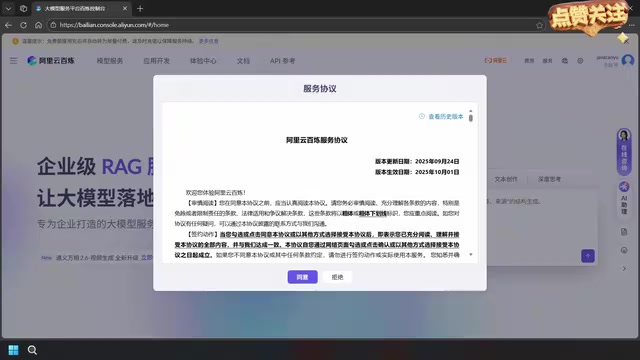
Task: Select the 版本生效日期 2025年10月01日 line
Action: pyautogui.click(x=417, y=172)
